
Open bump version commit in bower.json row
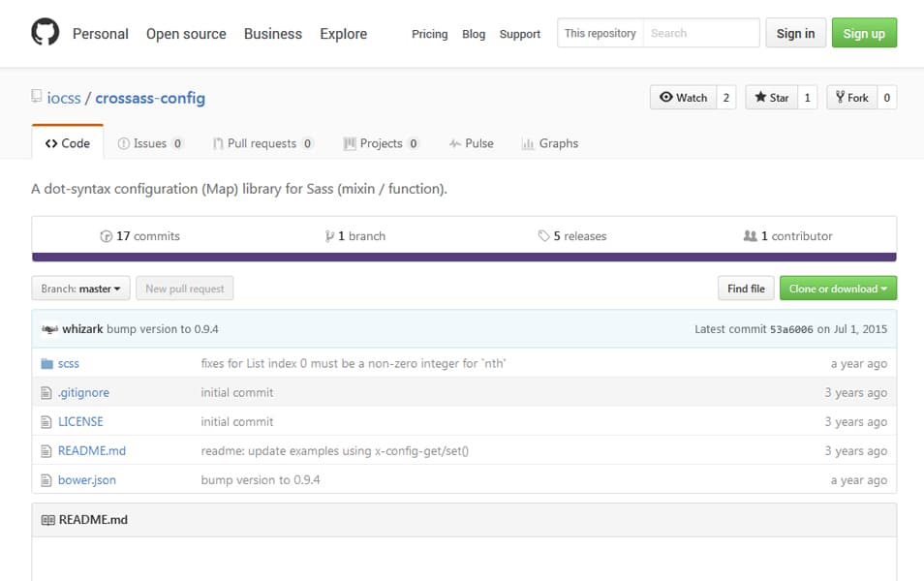(261, 479)
